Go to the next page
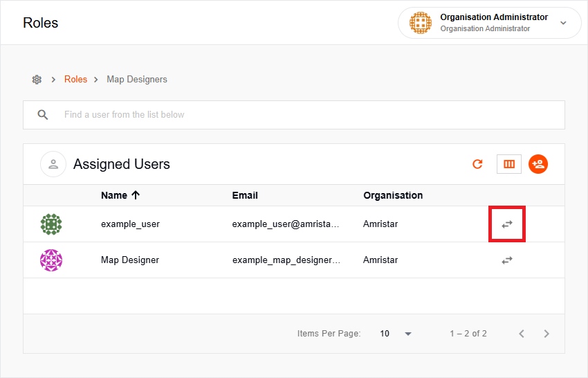This screenshot has height=378, width=588. [546, 334]
